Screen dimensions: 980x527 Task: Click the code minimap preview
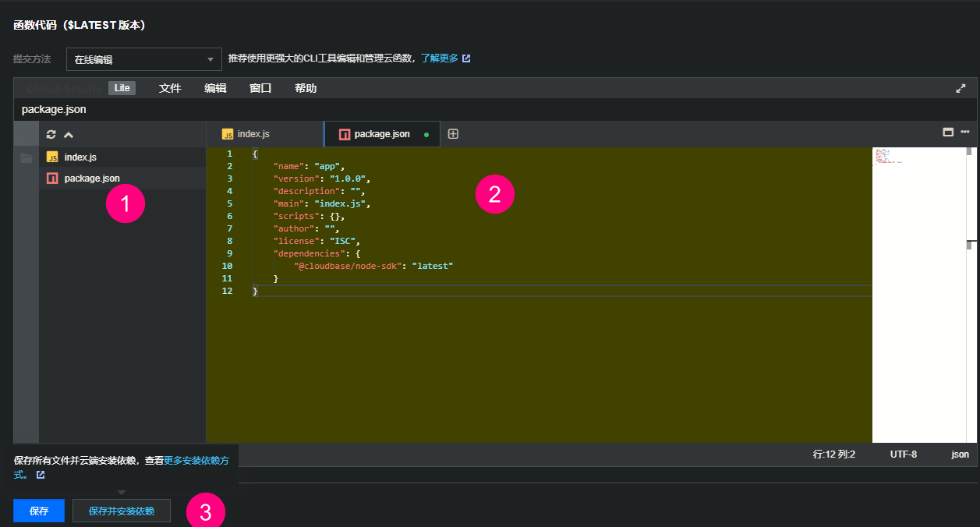pyautogui.click(x=888, y=156)
